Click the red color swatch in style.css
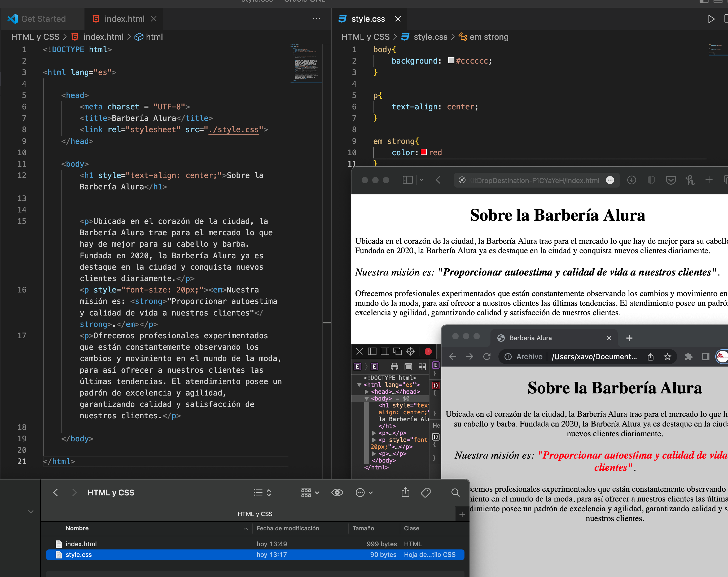This screenshot has height=577, width=728. tap(424, 152)
